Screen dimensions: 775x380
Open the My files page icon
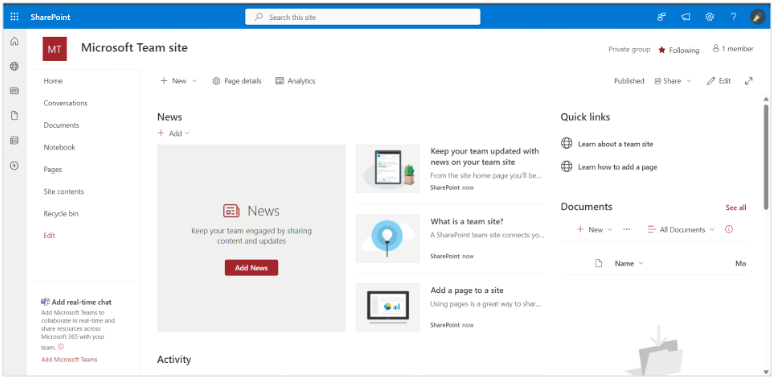pos(14,116)
